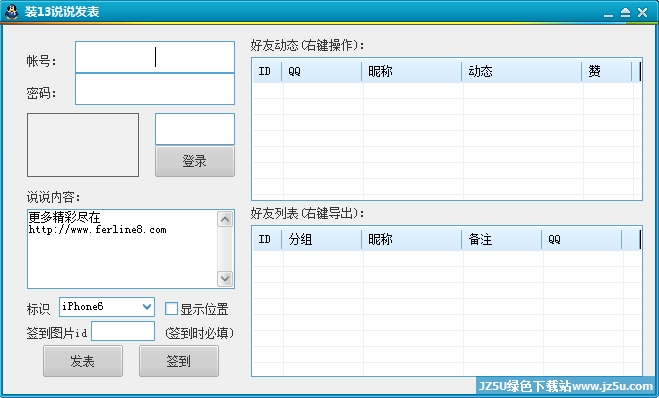Click the 动态 column header
The height and width of the screenshot is (398, 659).
(522, 71)
